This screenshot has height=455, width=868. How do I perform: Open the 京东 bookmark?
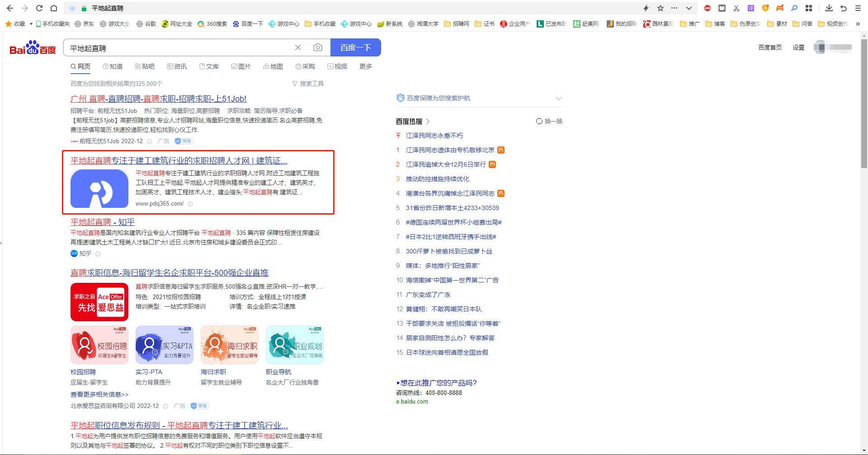(x=85, y=23)
